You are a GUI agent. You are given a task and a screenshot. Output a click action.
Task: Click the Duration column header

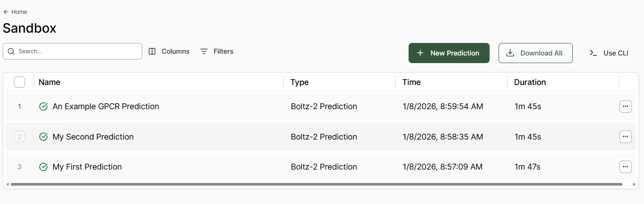click(x=530, y=82)
